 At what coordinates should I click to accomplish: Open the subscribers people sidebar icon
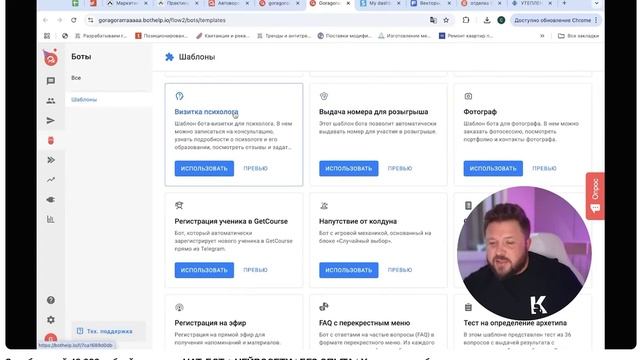point(51,100)
